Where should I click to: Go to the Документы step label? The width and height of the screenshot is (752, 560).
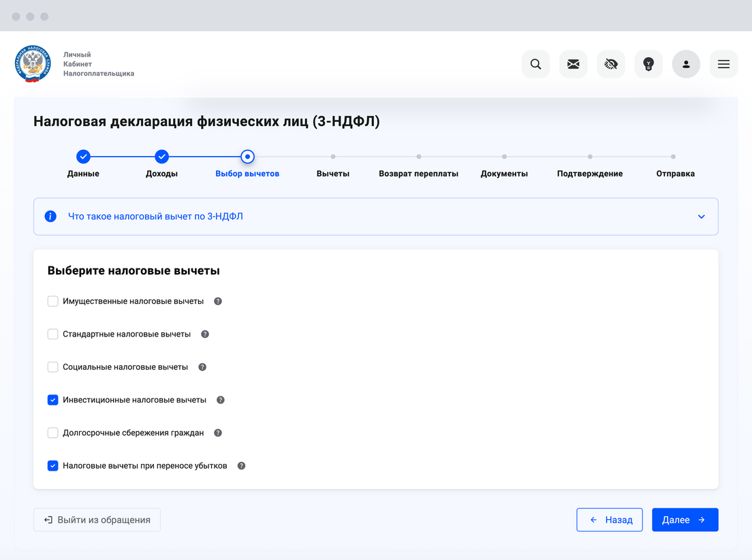504,174
